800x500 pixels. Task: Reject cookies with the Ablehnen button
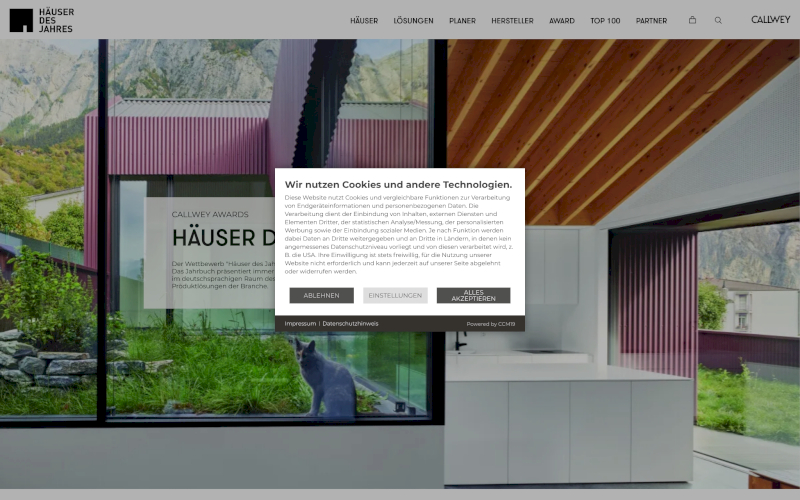(321, 296)
